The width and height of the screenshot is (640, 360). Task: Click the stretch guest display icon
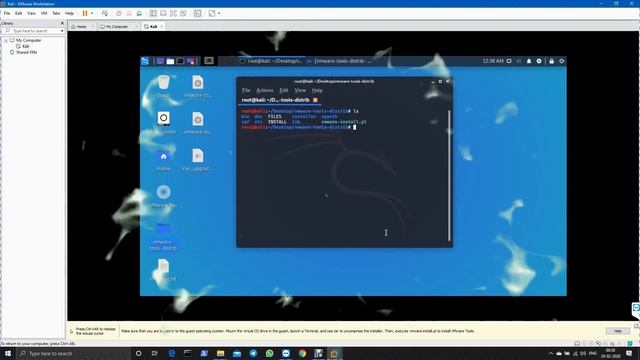tap(212, 13)
